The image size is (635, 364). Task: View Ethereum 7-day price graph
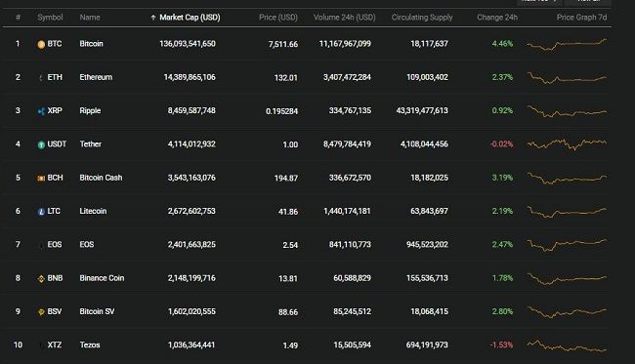567,77
